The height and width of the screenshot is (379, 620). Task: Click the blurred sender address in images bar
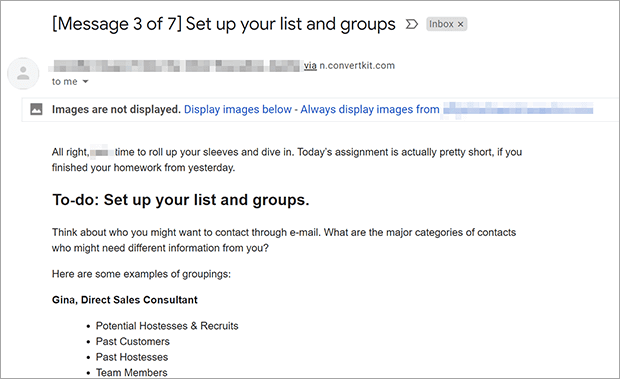point(518,108)
